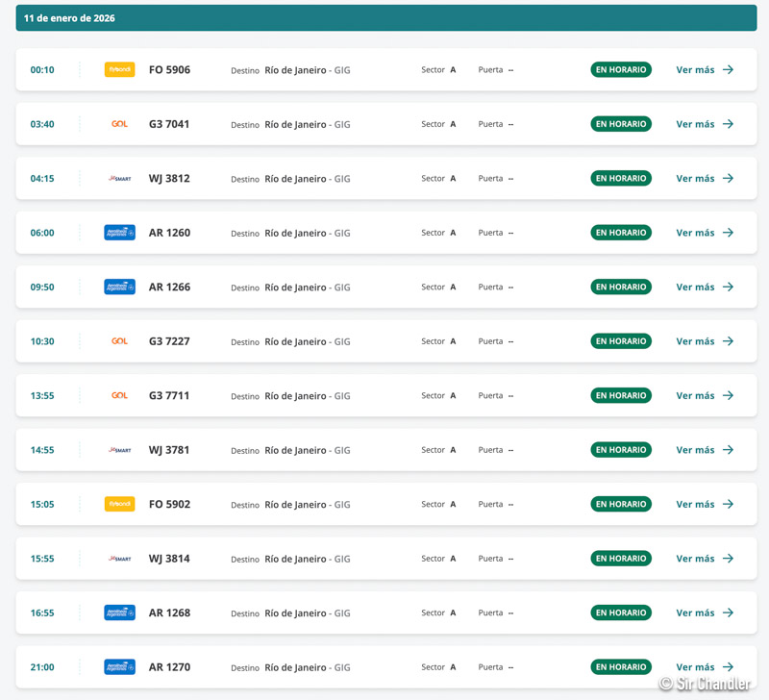Click the GOL logo on flight G3 7041
The width and height of the screenshot is (769, 700).
[119, 124]
